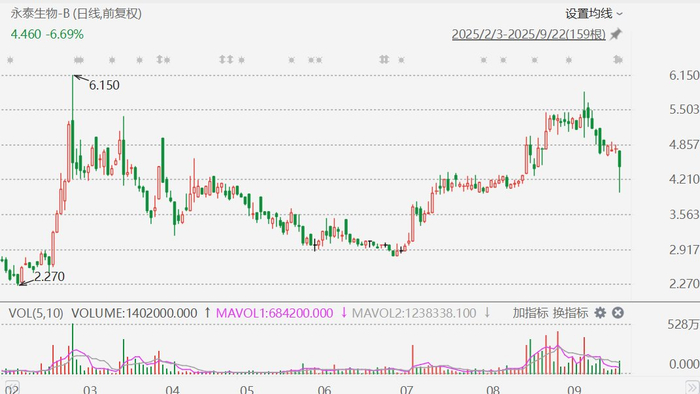
Task: Expand the 设置均线 dropdown
Action: [594, 14]
